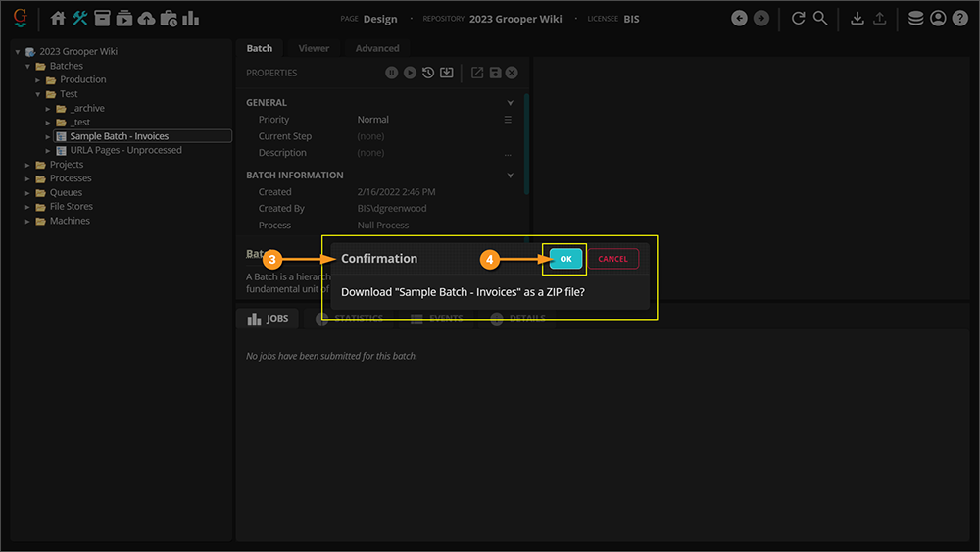The image size is (980, 552).
Task: Open the Priority dropdown list icon
Action: (508, 120)
